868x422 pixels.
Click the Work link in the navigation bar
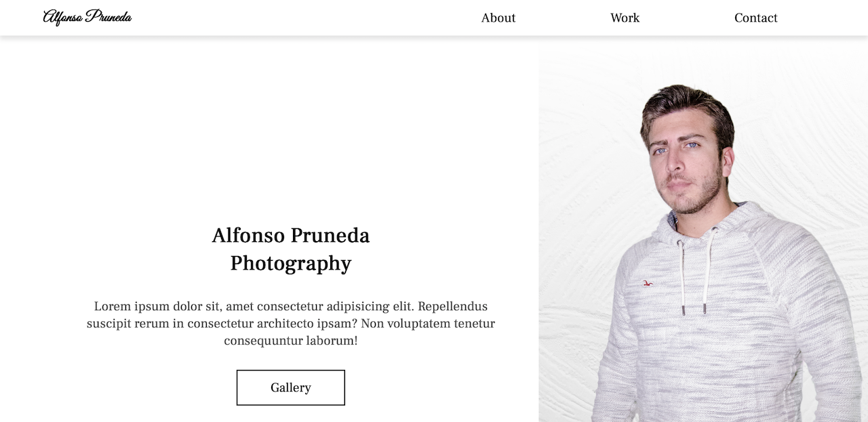click(x=625, y=18)
